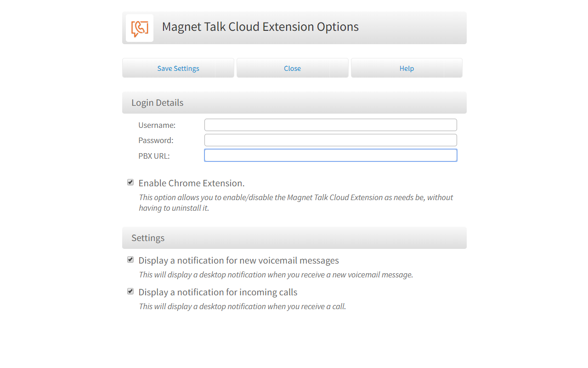Open the Help page
This screenshot has width=588, height=368.
click(x=406, y=68)
